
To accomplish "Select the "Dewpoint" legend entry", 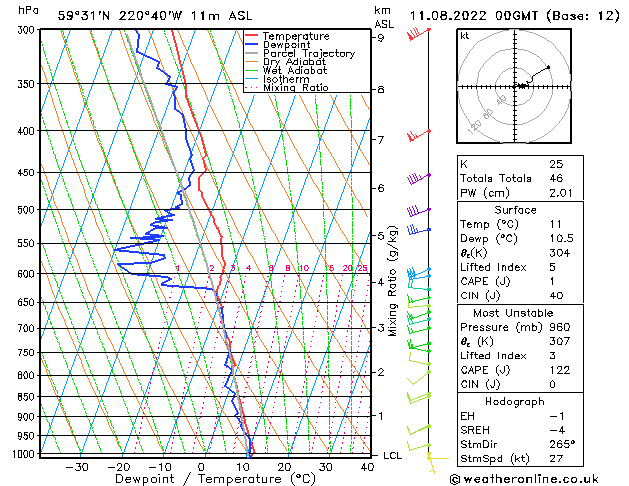I will [286, 45].
